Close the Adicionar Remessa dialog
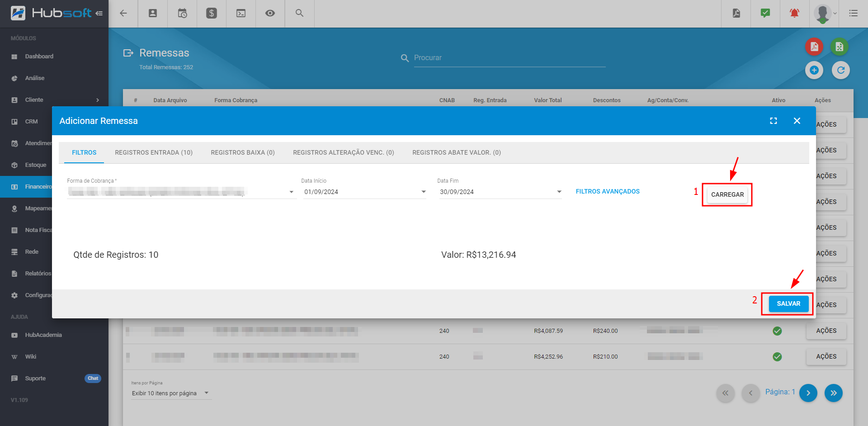The width and height of the screenshot is (868, 426). tap(797, 121)
